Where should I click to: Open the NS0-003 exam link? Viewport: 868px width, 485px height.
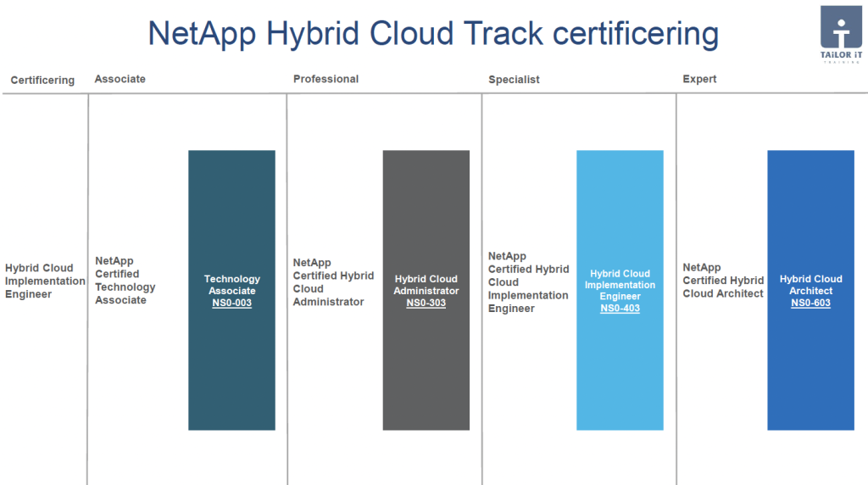[232, 303]
